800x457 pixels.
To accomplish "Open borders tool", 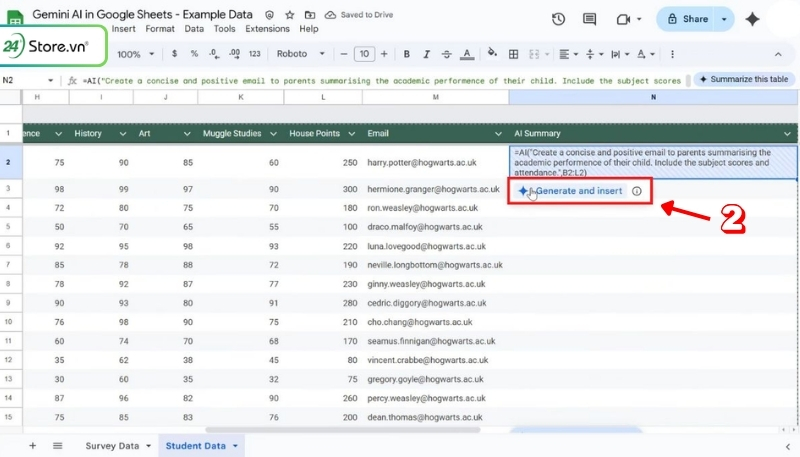I will pyautogui.click(x=514, y=54).
